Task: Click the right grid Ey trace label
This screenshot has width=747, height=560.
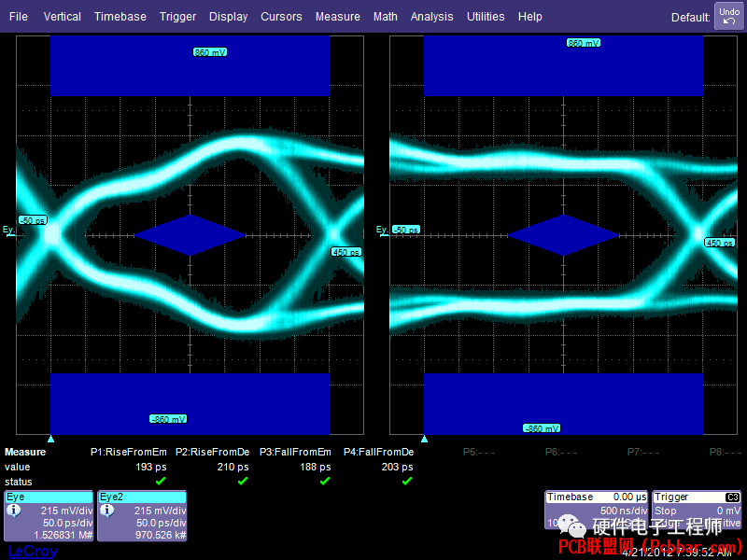Action: [x=382, y=230]
